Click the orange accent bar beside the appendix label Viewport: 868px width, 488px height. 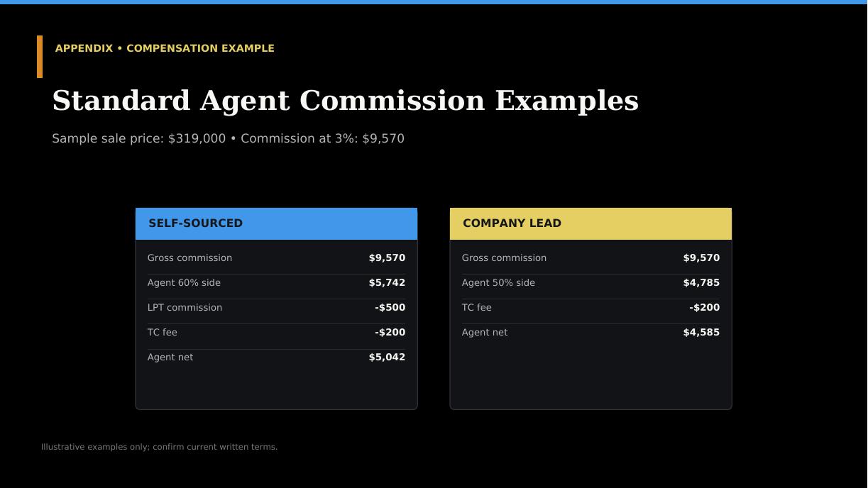point(40,57)
